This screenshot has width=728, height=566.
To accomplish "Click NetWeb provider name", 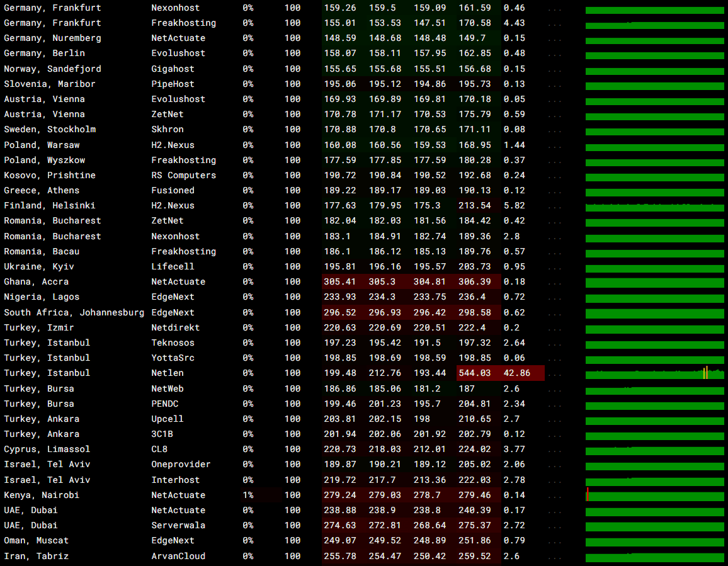I will click(168, 388).
